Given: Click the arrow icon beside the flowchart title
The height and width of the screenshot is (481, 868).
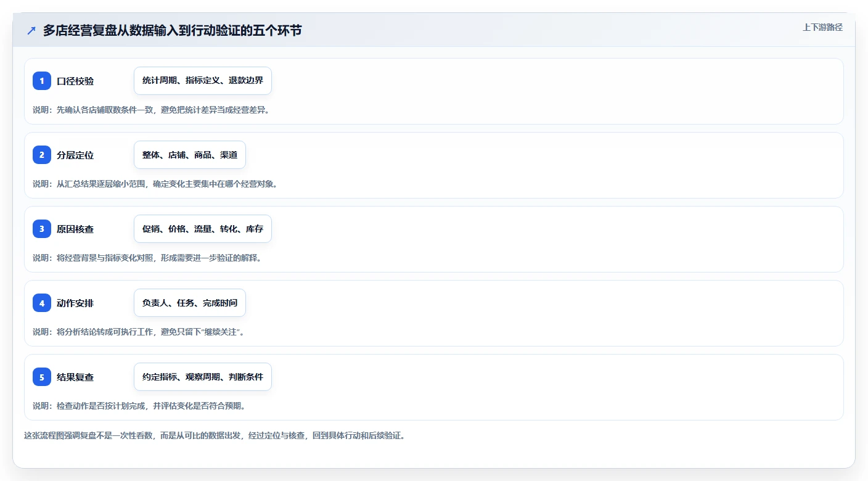Looking at the screenshot, I should [x=31, y=30].
